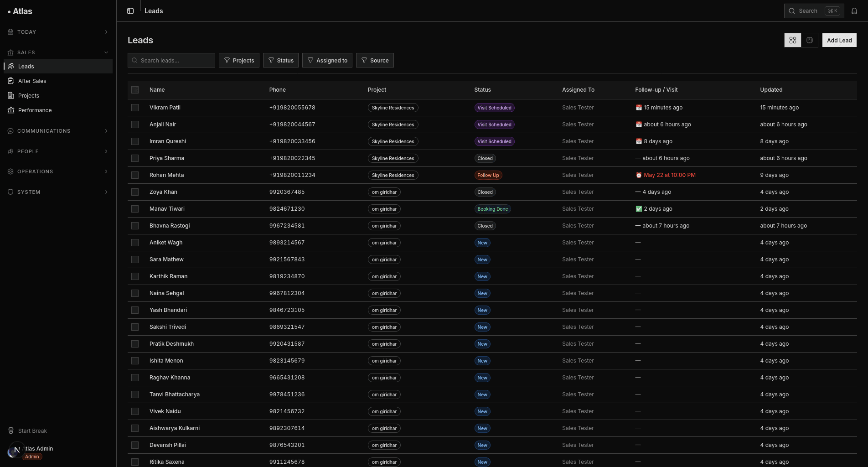Click the Start Break button
Image resolution: width=868 pixels, height=467 pixels.
pyautogui.click(x=58, y=431)
